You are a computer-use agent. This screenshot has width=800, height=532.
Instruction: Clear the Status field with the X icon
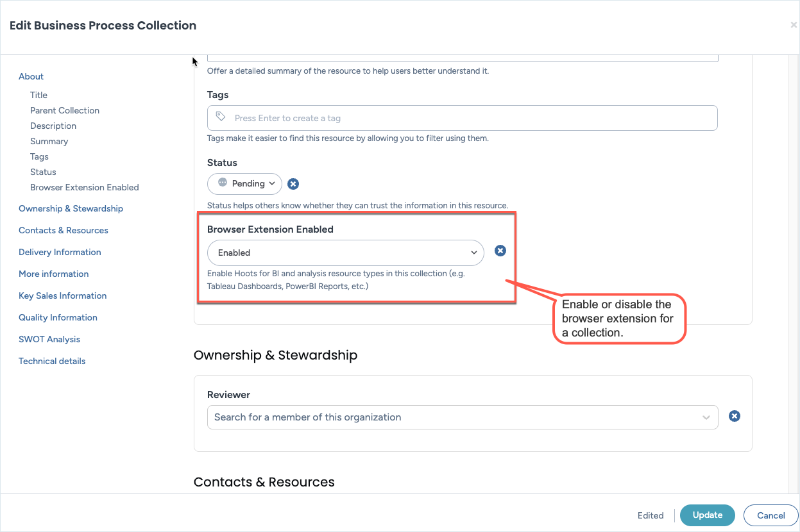tap(293, 184)
